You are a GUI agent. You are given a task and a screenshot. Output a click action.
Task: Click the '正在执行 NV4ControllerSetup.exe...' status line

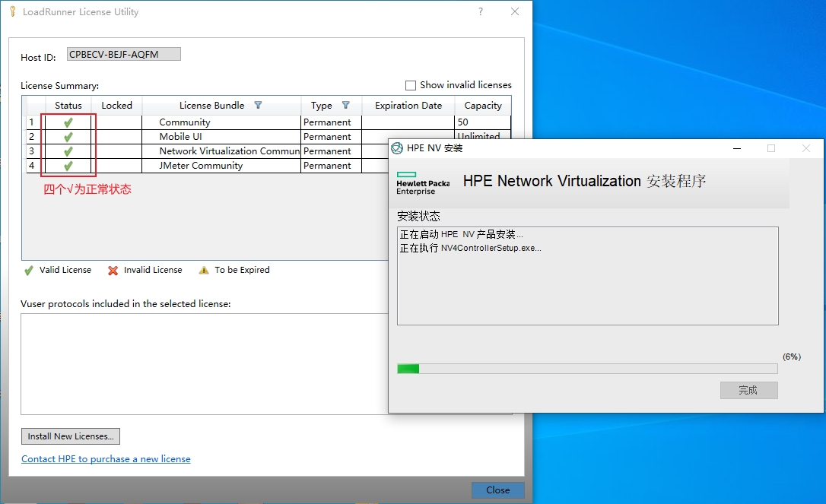tap(470, 248)
